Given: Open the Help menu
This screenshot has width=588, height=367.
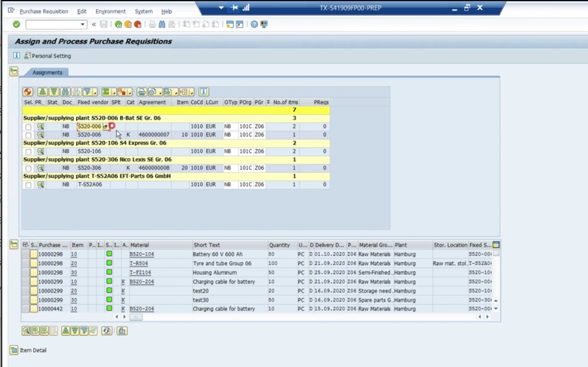Looking at the screenshot, I should coord(166,11).
